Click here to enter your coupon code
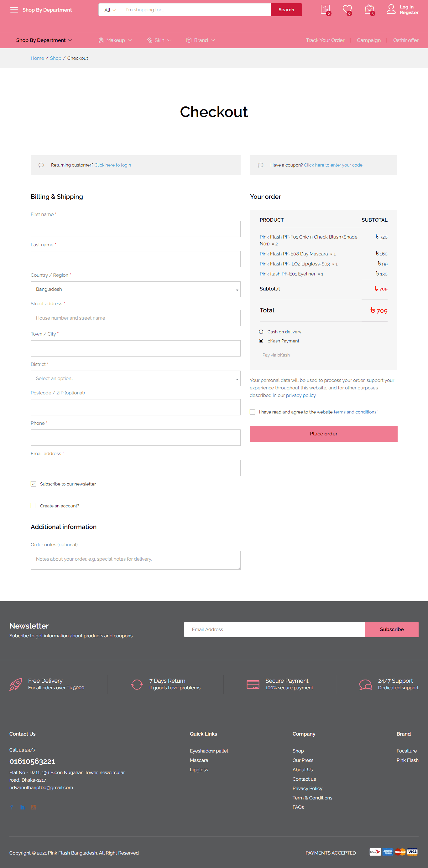 click(x=333, y=165)
